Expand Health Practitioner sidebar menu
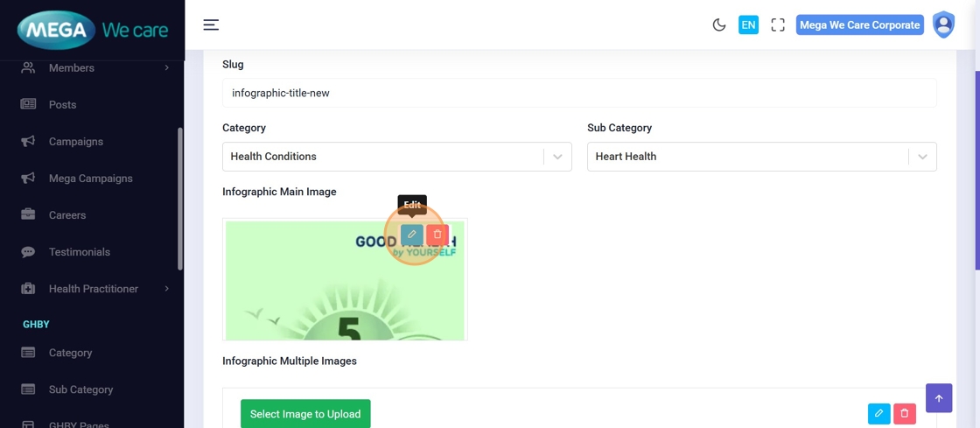This screenshot has width=980, height=428. tap(94, 289)
